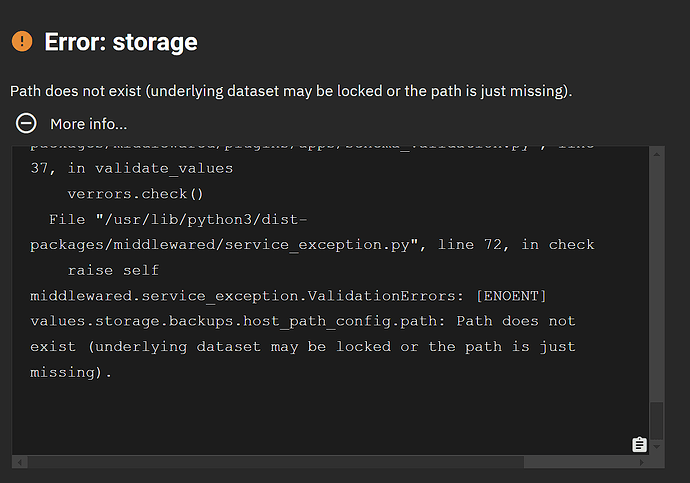The width and height of the screenshot is (690, 483).
Task: Click the vertical scrollbar up arrow
Action: tap(657, 154)
